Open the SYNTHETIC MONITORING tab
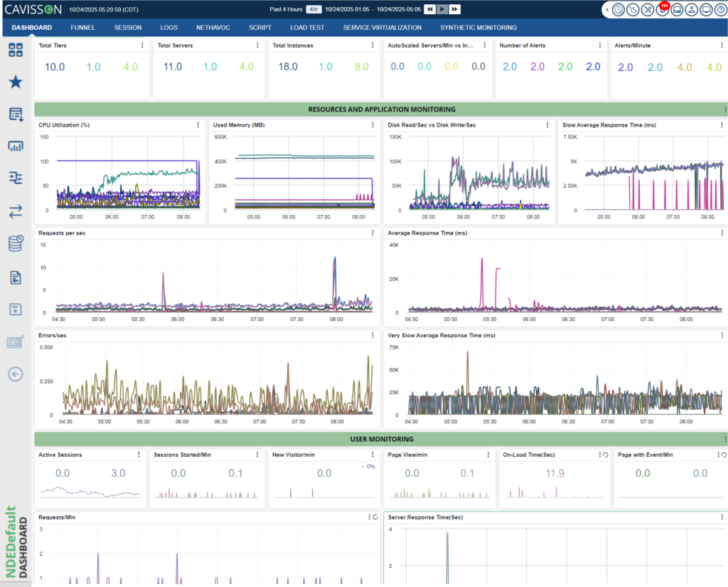 pyautogui.click(x=478, y=28)
